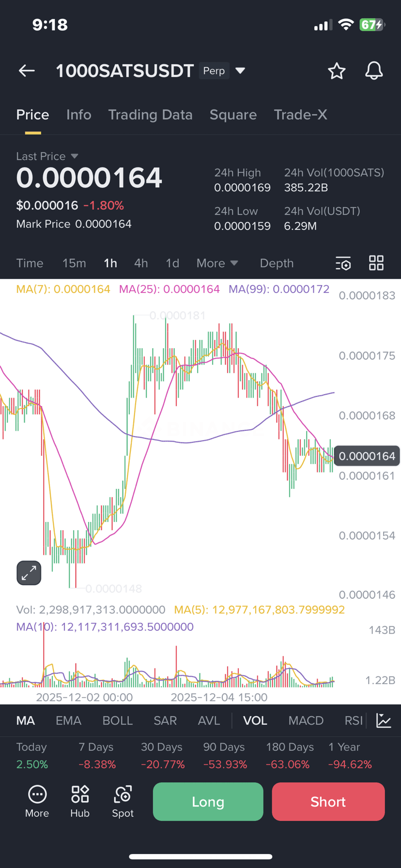Tap the Long button
Viewport: 401px width, 868px height.
click(208, 802)
